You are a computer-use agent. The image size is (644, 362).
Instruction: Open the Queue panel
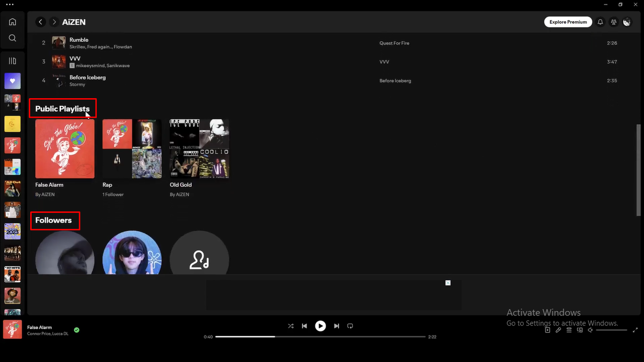[x=569, y=330]
